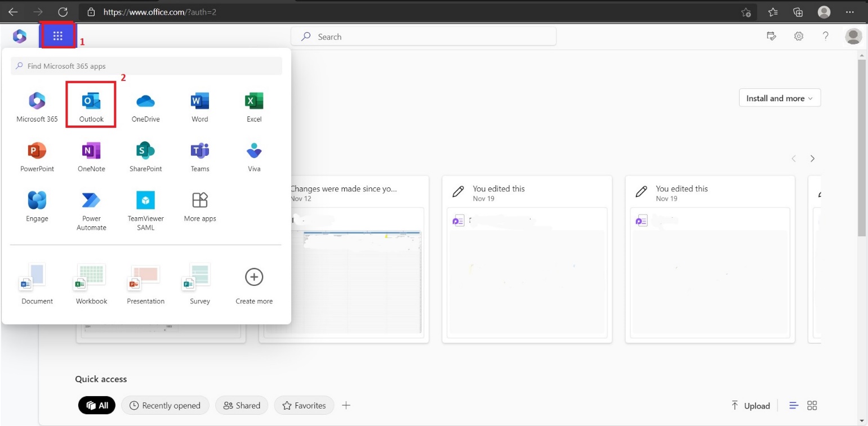
Task: Open the Settings gear in header
Action: point(799,37)
